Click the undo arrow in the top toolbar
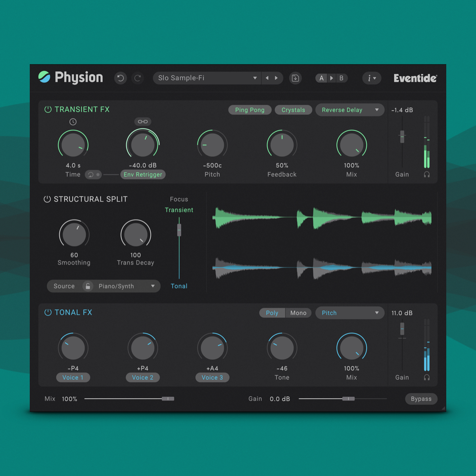The image size is (476, 476). [120, 78]
